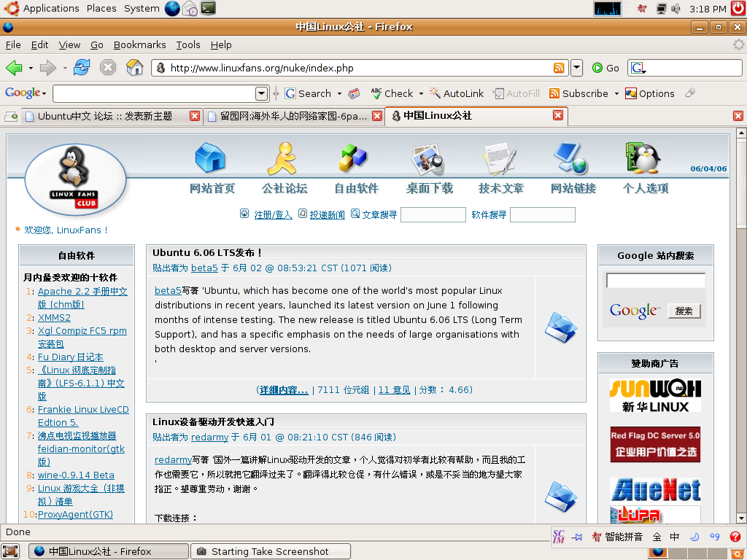
Task: Click the SunWah 新华LINUX sponsor banner
Action: pyautogui.click(x=655, y=396)
